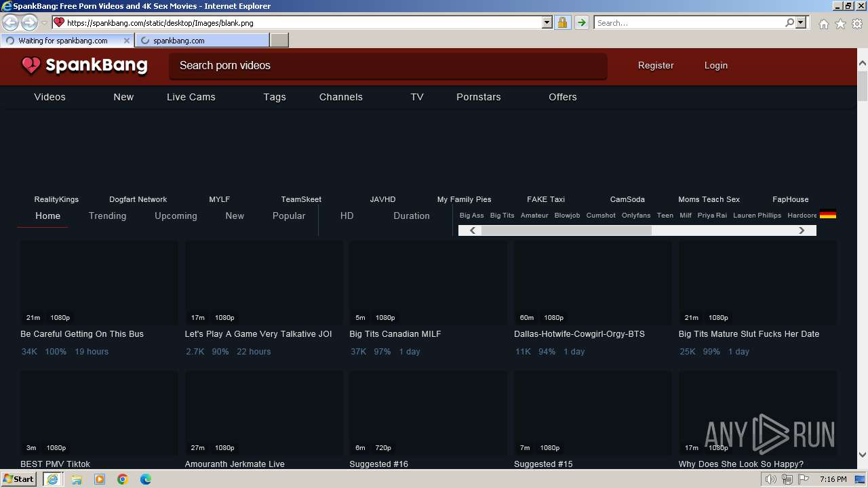868x488 pixels.
Task: Open thumbnail for 'Be Careful Getting On This Bus'
Action: (x=99, y=283)
